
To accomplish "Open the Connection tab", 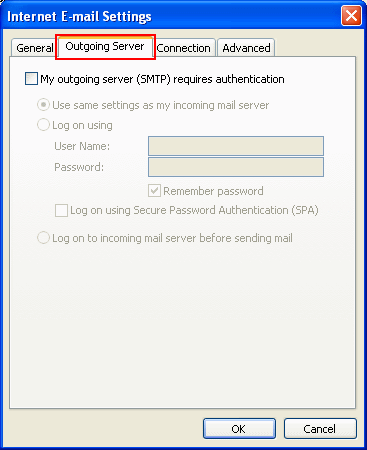I will coord(184,48).
